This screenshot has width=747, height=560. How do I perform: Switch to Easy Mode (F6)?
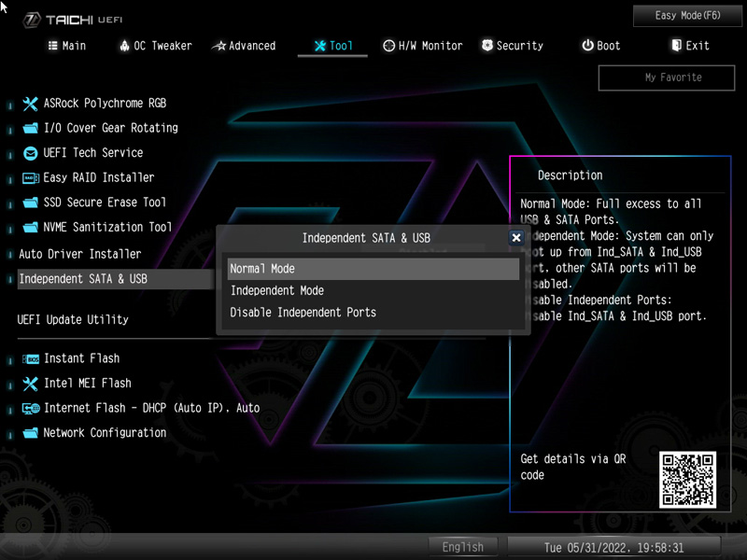687,16
